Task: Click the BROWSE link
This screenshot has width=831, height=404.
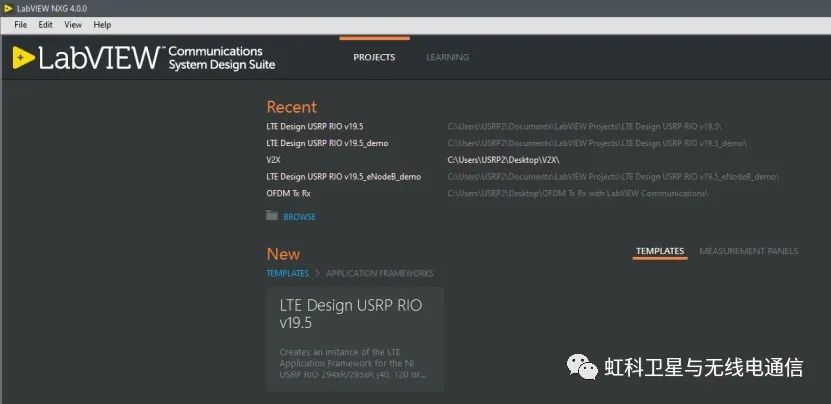Action: [x=299, y=217]
